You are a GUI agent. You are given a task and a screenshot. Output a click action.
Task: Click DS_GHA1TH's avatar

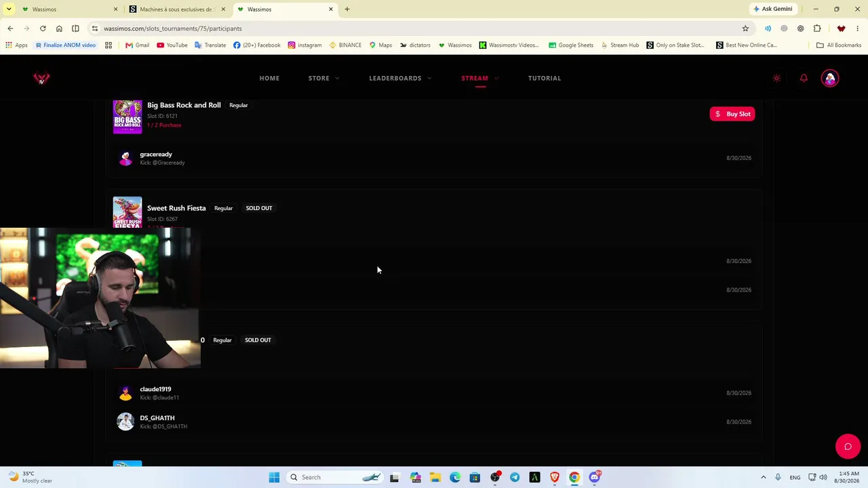[x=125, y=422]
